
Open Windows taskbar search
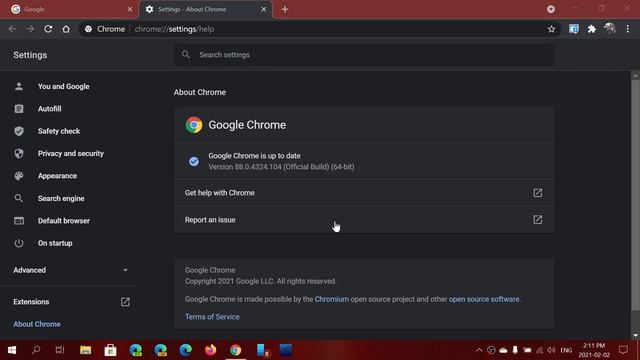[x=36, y=350]
